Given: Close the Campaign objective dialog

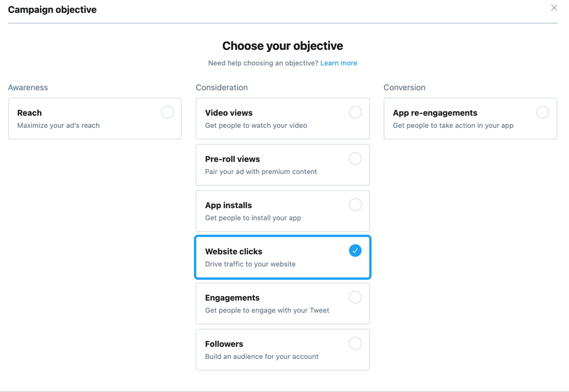Looking at the screenshot, I should click(554, 8).
